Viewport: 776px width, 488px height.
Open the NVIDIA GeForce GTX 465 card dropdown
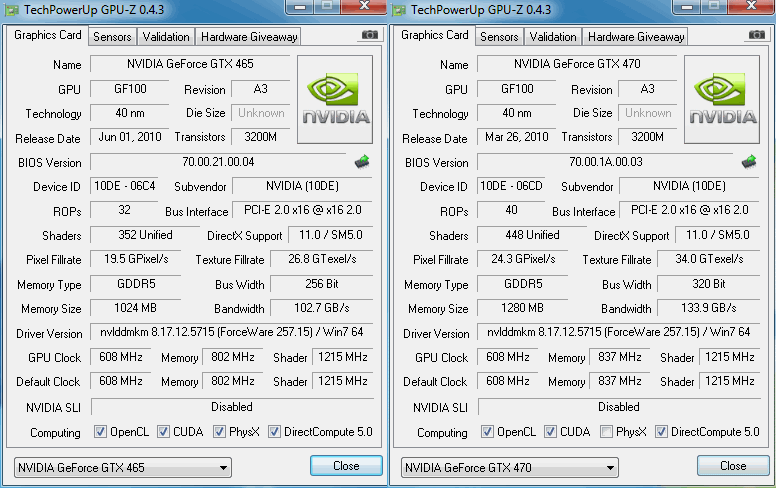tap(123, 468)
